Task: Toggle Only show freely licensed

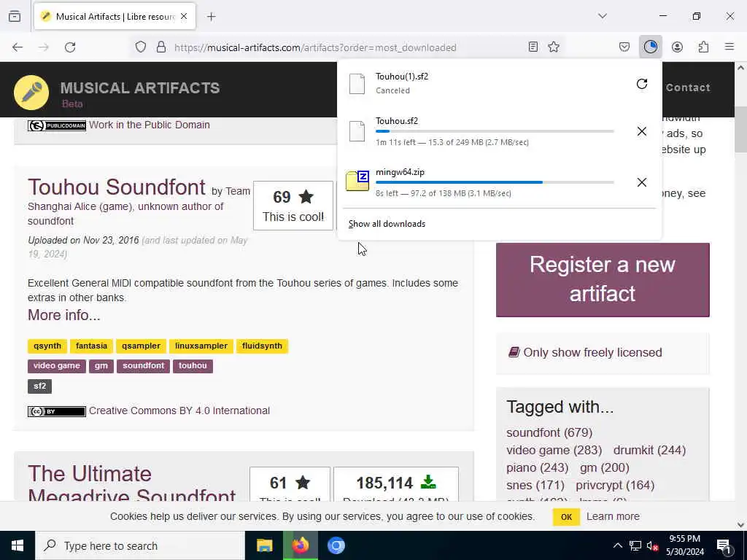Action: (586, 352)
